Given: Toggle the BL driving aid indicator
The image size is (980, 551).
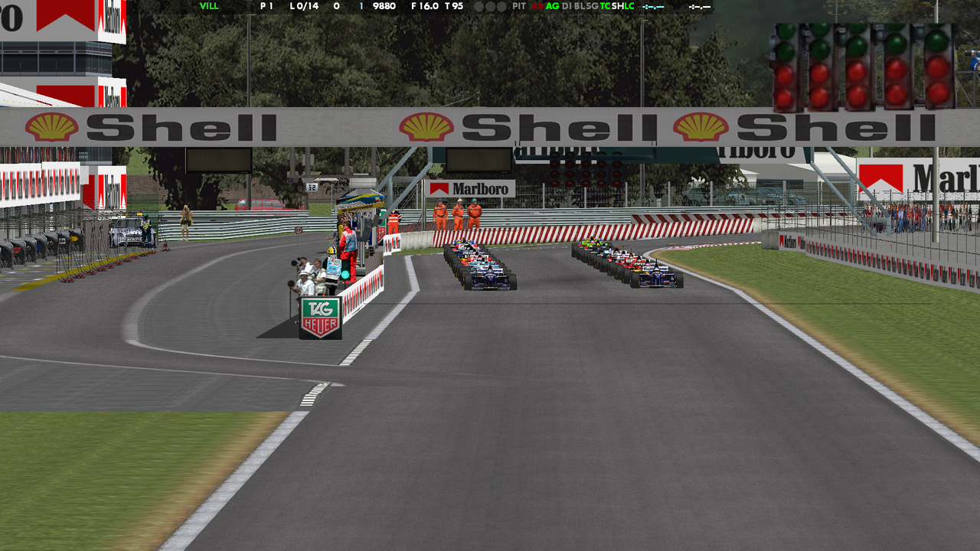Looking at the screenshot, I should click(580, 5).
